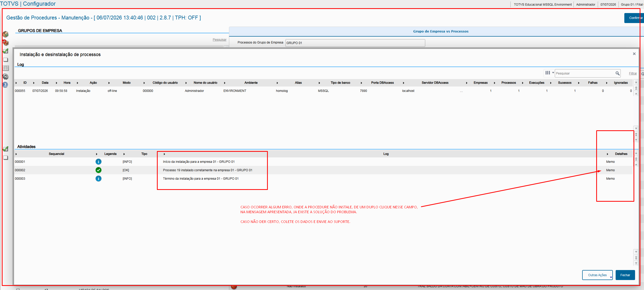
Task: Click the arrow before Porta DBAccess header
Action: point(361,83)
